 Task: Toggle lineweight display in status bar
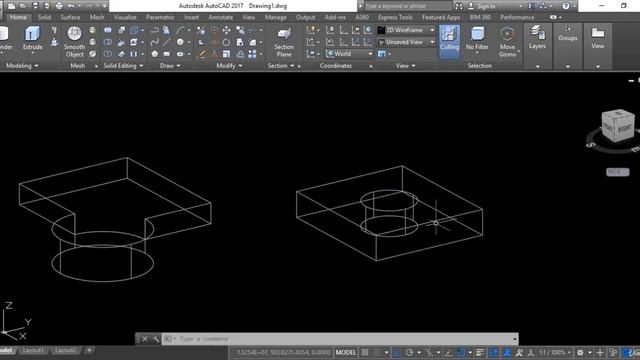pyautogui.click(x=480, y=352)
